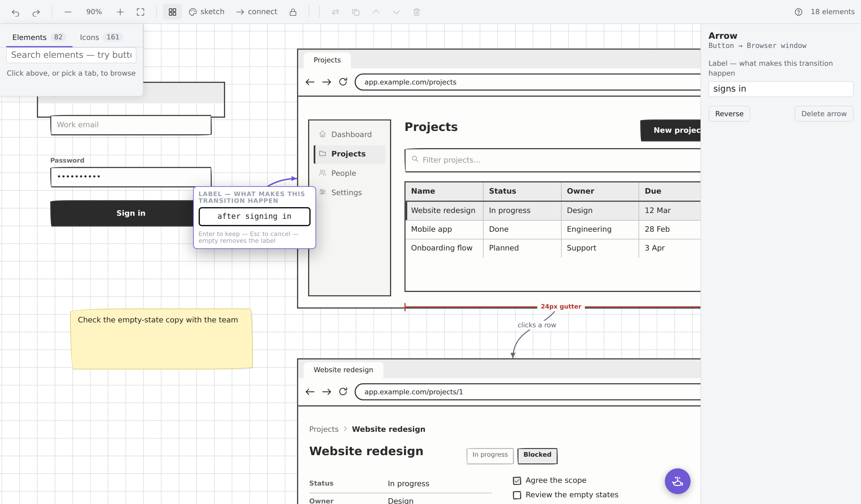This screenshot has width=861, height=504.
Task: Click the New project button
Action: [x=670, y=130]
